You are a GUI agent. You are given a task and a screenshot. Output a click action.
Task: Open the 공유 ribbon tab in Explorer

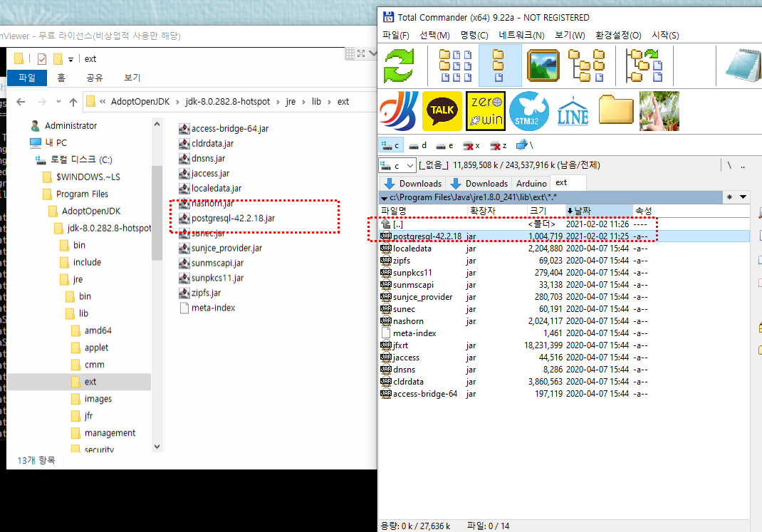point(95,78)
